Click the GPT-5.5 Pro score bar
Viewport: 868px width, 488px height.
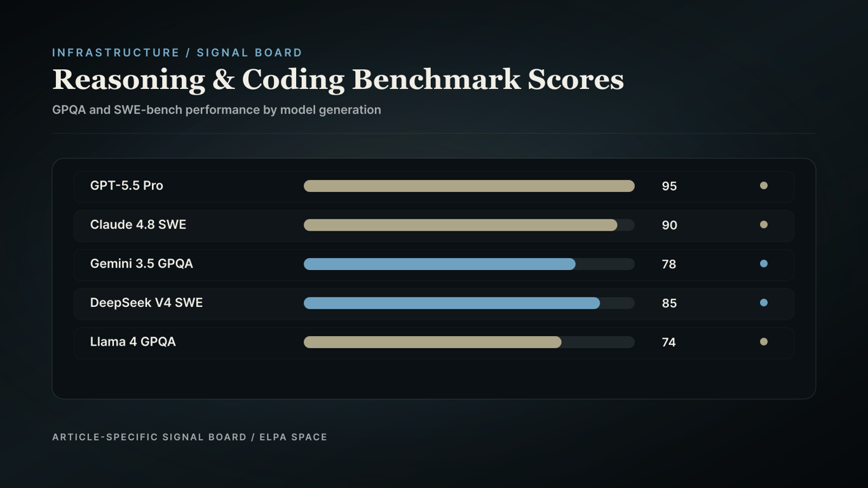[469, 186]
